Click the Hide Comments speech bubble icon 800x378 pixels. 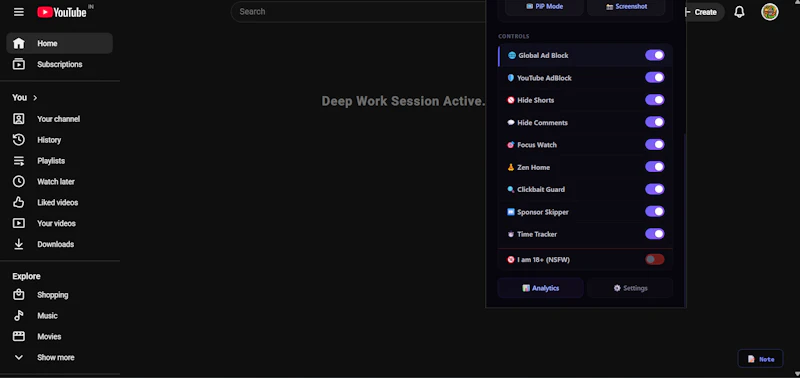pyautogui.click(x=511, y=122)
